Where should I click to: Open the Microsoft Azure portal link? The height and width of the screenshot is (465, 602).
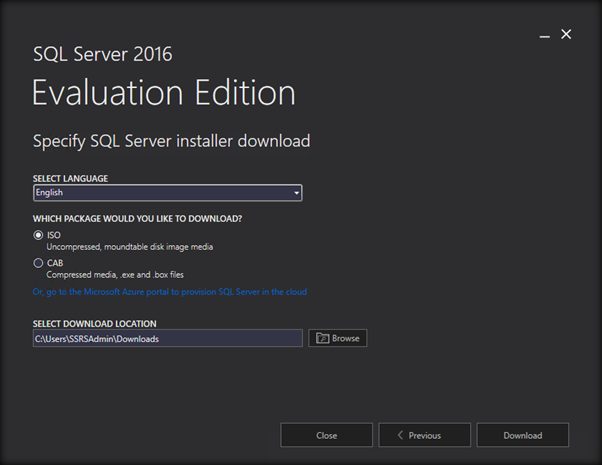(170, 292)
